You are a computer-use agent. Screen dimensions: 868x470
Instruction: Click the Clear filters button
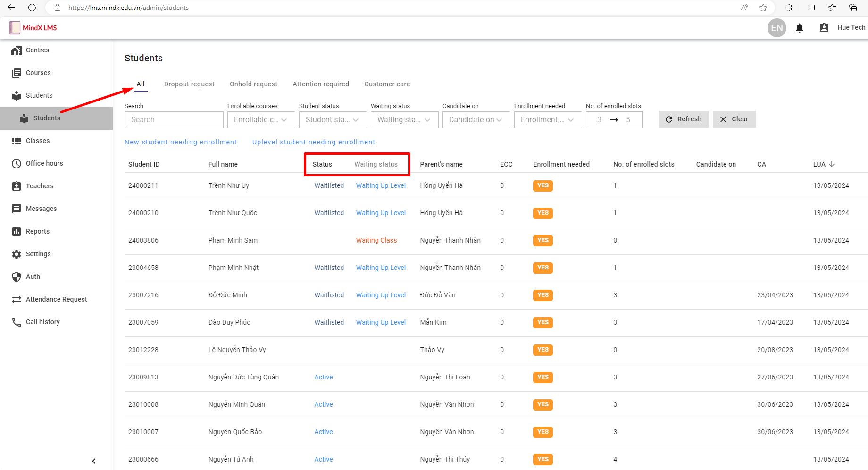click(734, 119)
